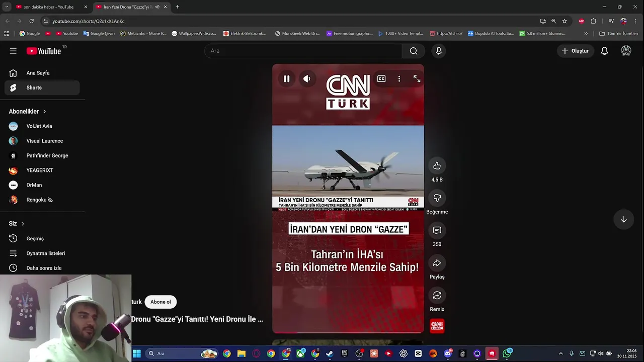Click the YouTube logo
Viewport: 644px width, 362px height.
tap(44, 51)
